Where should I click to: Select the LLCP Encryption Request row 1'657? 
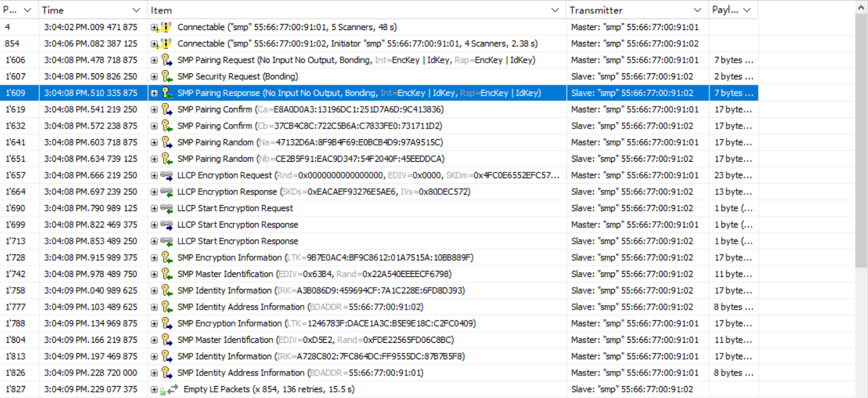376,175
